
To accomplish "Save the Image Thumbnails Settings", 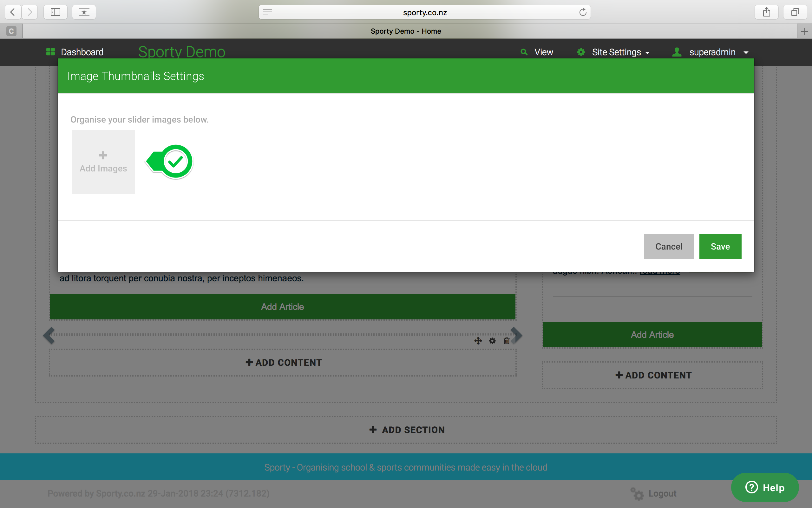I will coord(720,246).
